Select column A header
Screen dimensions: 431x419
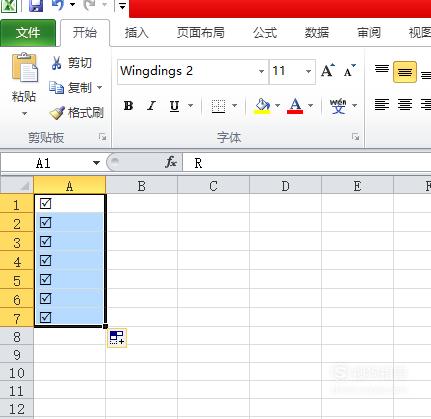[70, 186]
